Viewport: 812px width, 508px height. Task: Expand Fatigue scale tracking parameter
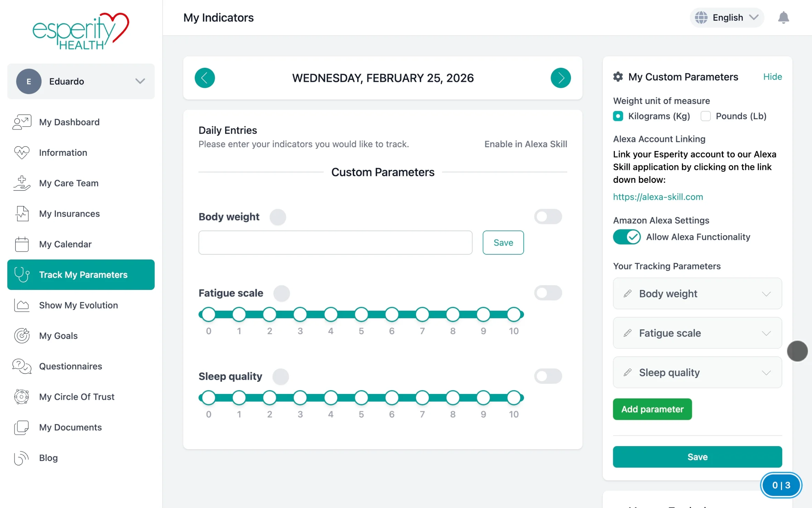click(766, 333)
